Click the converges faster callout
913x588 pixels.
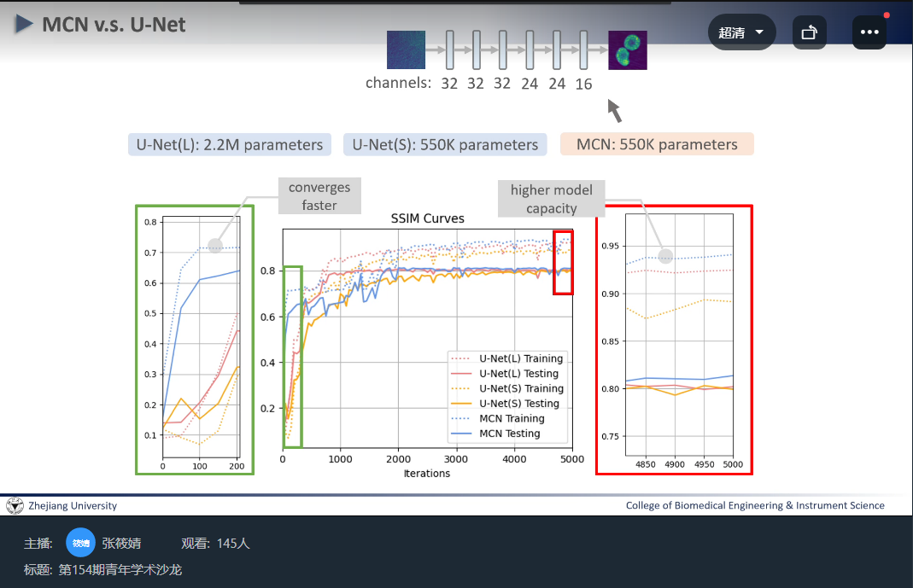pos(319,196)
